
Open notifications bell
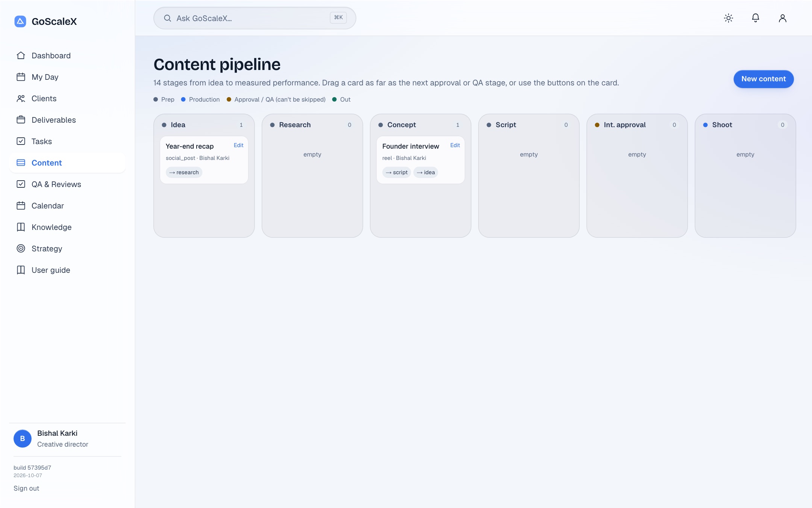756,18
